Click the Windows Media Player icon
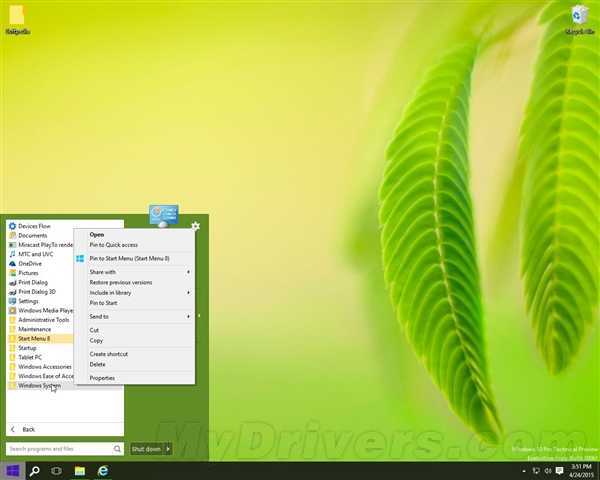600x480 pixels. (x=12, y=310)
